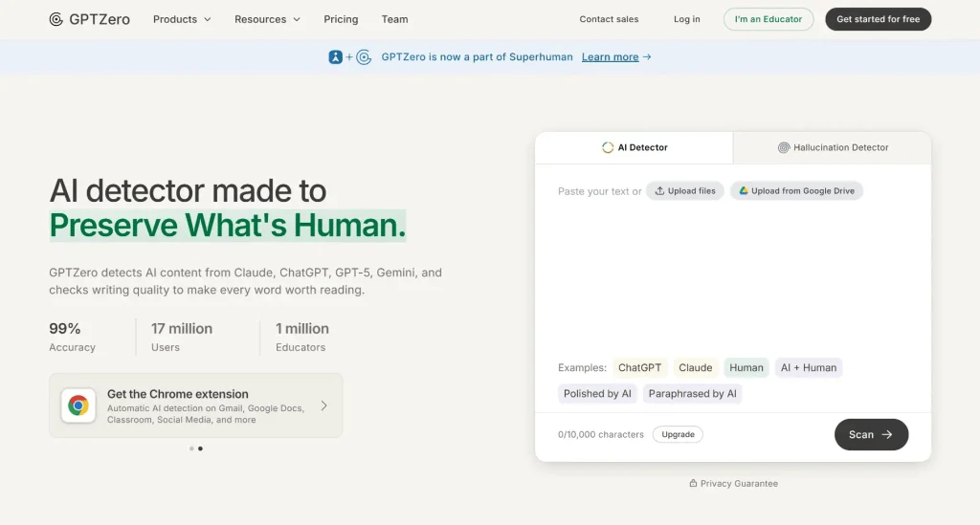Switch to the AI Detector tab
Screen dimensions: 980x525
[634, 148]
